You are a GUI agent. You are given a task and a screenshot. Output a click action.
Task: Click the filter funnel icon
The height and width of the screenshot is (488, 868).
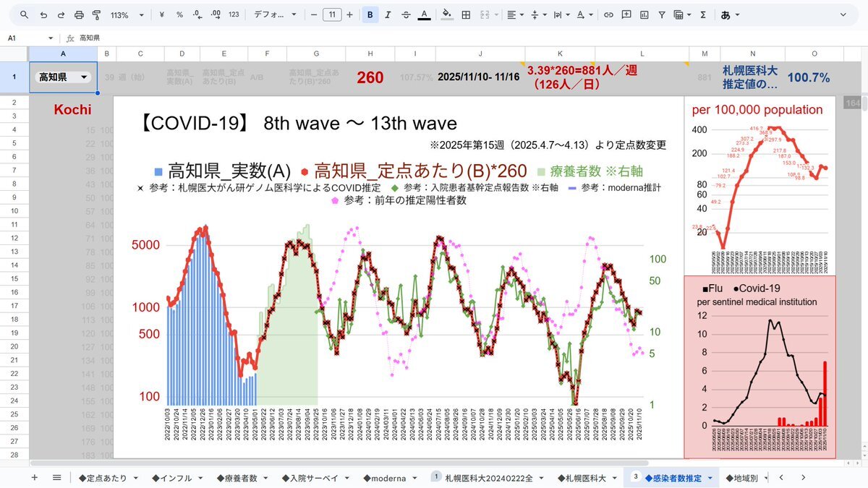(x=660, y=14)
